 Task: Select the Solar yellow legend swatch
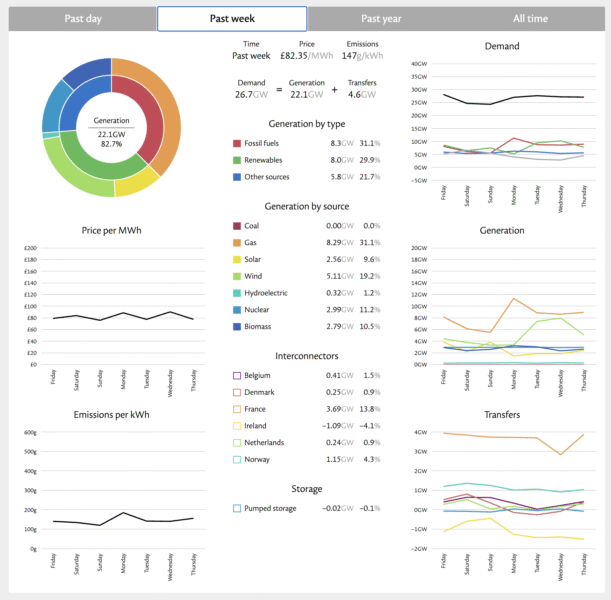click(x=237, y=259)
